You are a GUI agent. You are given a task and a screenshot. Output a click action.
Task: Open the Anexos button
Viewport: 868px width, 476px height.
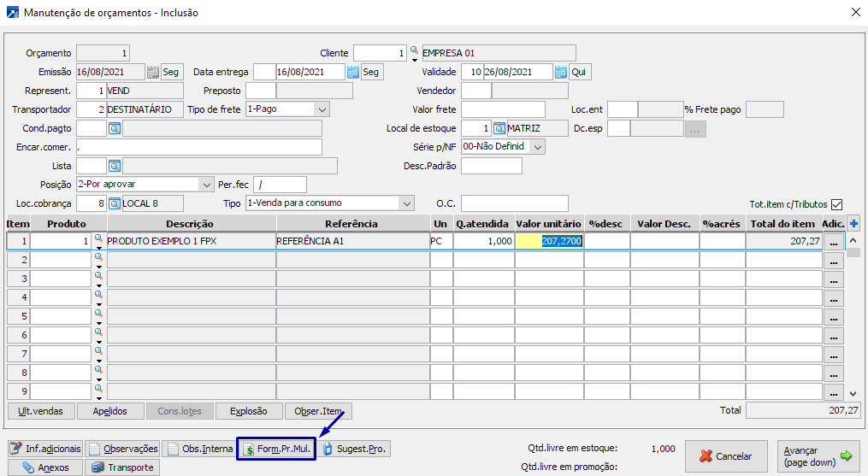(45, 467)
